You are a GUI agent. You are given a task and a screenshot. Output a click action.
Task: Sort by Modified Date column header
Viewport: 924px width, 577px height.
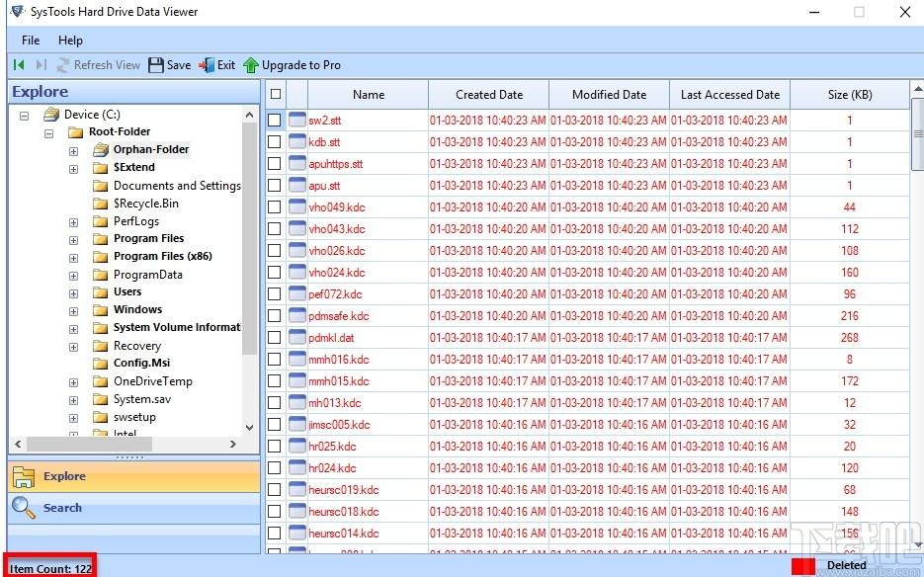click(610, 94)
